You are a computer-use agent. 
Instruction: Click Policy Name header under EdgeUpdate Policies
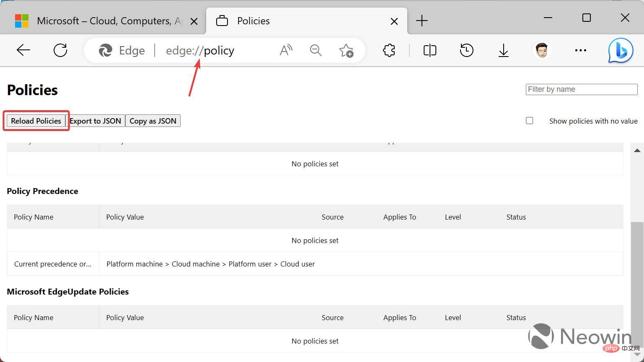pyautogui.click(x=34, y=318)
